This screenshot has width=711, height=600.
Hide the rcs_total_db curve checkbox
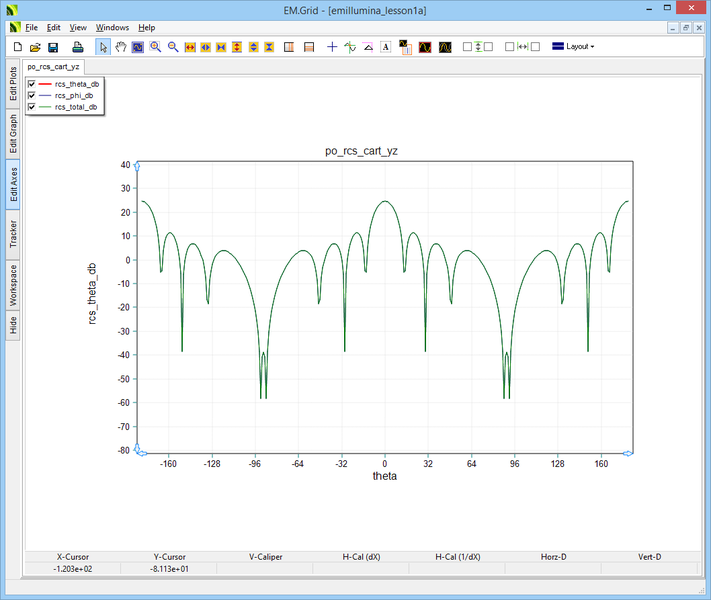click(32, 106)
